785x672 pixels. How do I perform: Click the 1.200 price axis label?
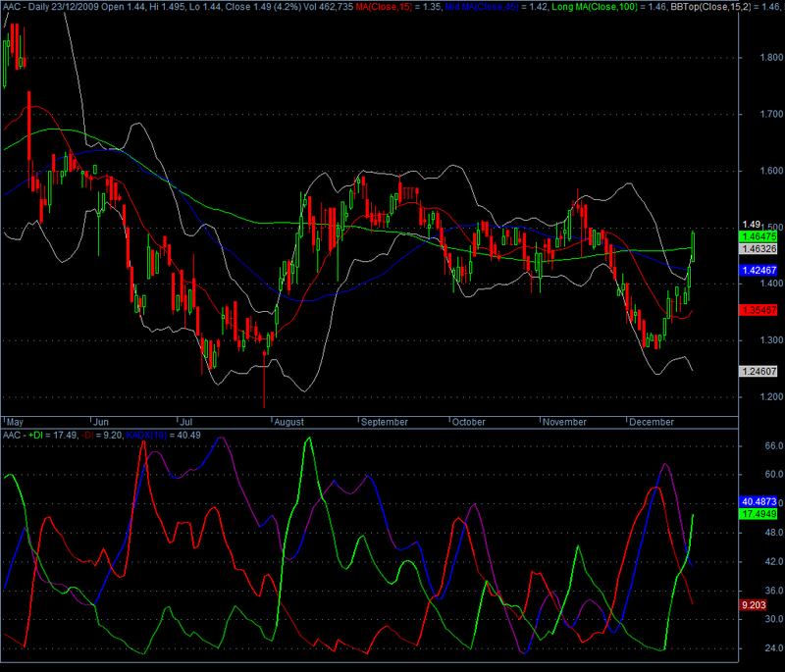click(x=771, y=396)
